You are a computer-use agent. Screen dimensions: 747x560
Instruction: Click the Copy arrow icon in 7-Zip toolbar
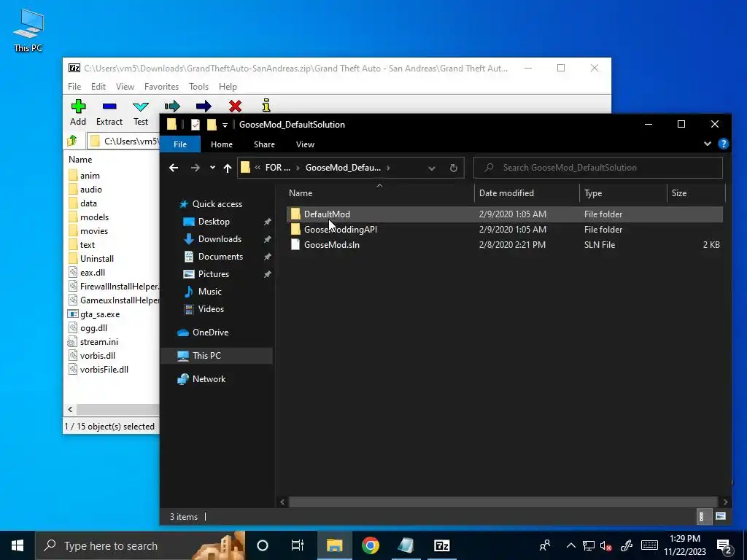[172, 106]
